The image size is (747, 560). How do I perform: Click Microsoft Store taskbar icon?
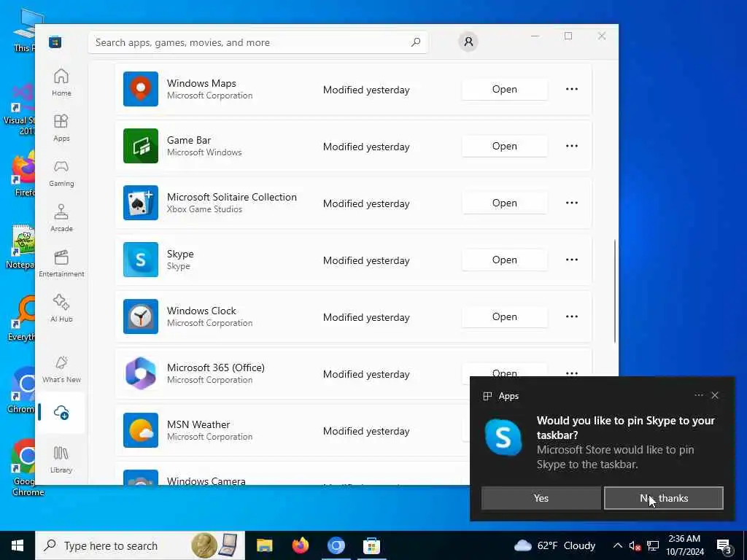click(371, 545)
